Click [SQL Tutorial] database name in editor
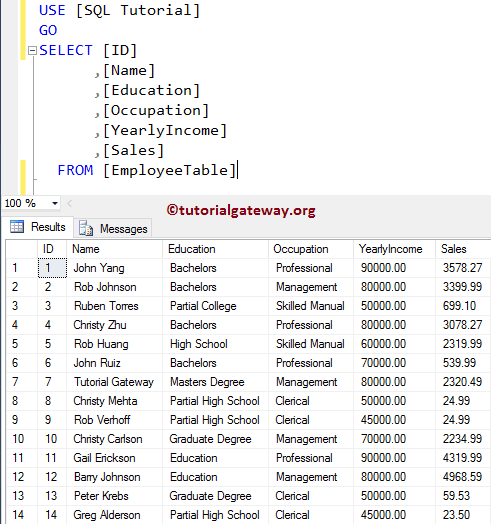Screen dimensions: 491x524 (x=138, y=10)
